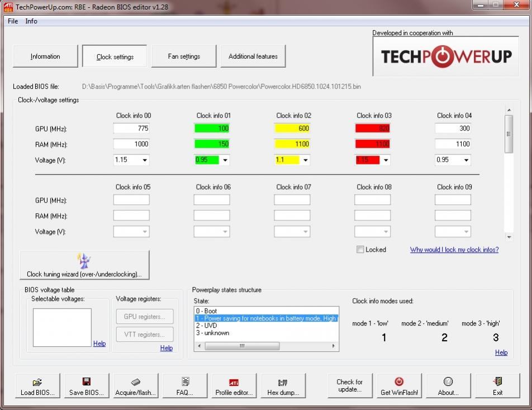Click the loaded BIOS file path text
This screenshot has height=410, width=532.
click(221, 87)
